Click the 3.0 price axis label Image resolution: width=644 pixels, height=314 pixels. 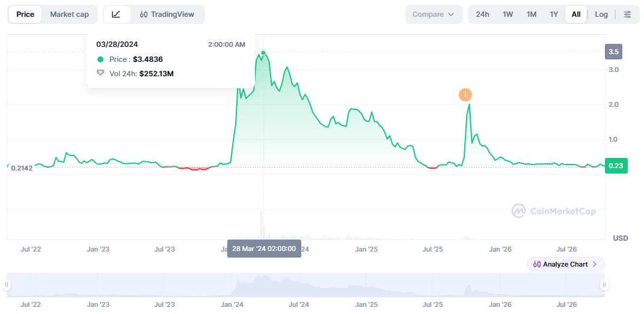(x=614, y=70)
